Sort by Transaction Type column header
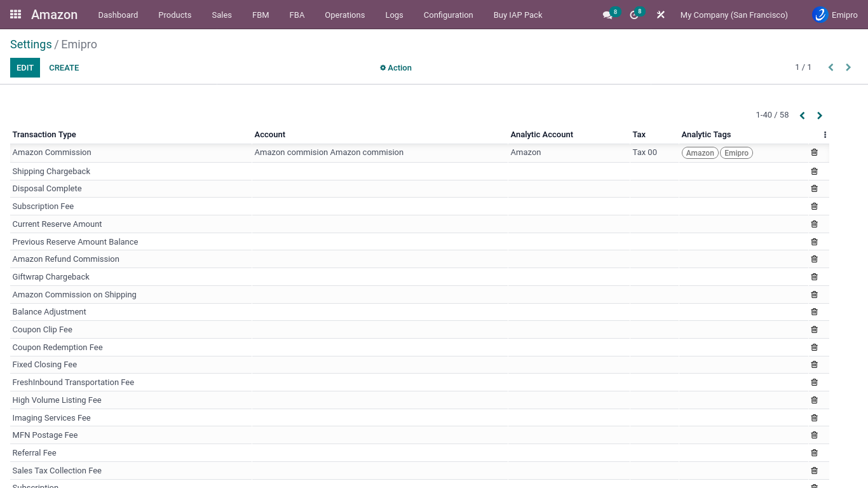The image size is (868, 488). pyautogui.click(x=44, y=135)
